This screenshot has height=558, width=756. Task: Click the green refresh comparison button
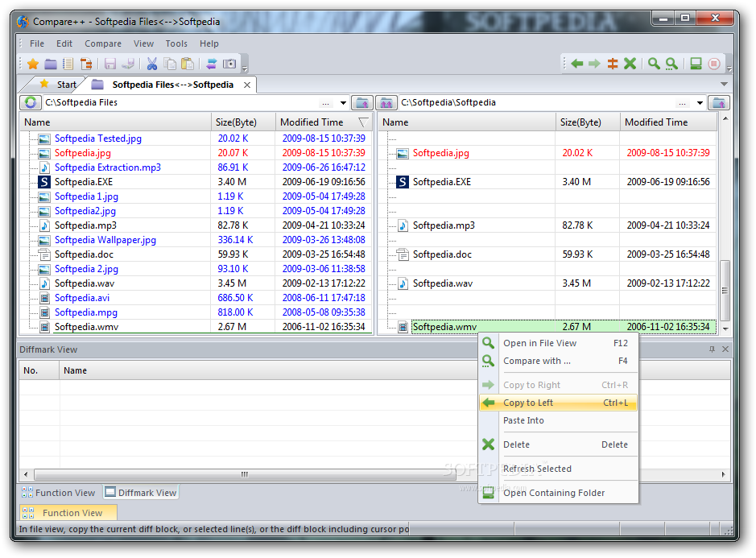[x=31, y=102]
